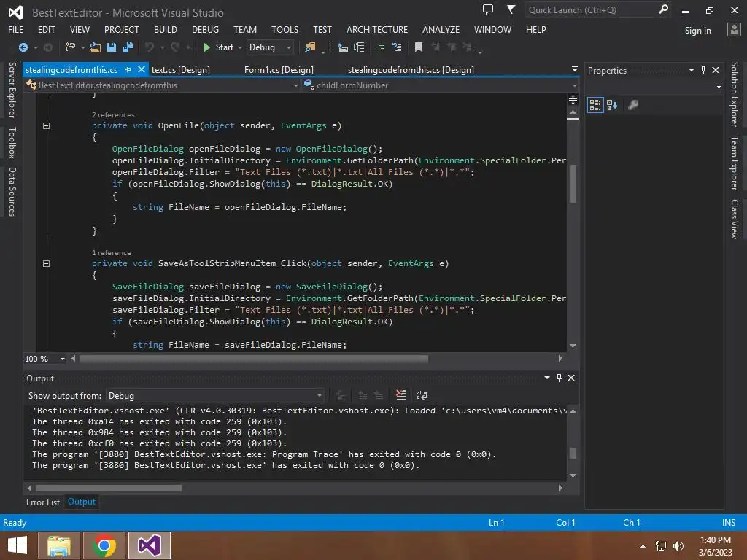Click the New Project toolbar icon
747x560 pixels.
point(70,47)
